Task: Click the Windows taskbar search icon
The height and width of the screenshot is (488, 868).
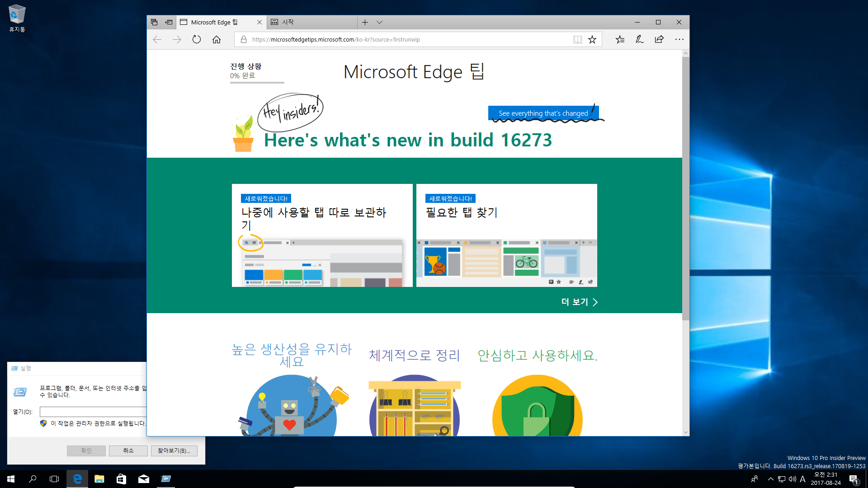Action: point(33,479)
